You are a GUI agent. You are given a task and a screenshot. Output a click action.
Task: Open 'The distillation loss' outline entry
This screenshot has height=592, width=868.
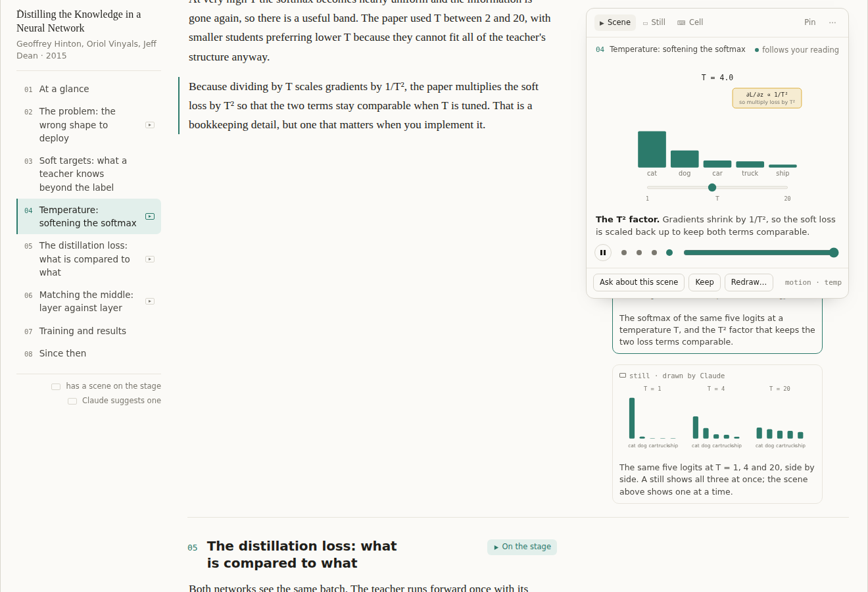(89, 259)
